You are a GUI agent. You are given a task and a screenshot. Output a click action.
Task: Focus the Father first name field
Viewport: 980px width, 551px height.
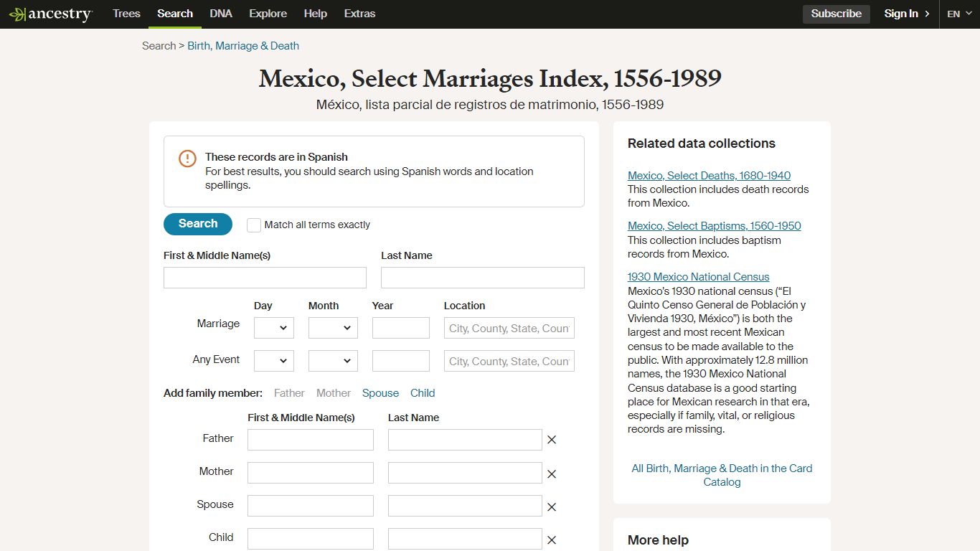click(x=311, y=440)
